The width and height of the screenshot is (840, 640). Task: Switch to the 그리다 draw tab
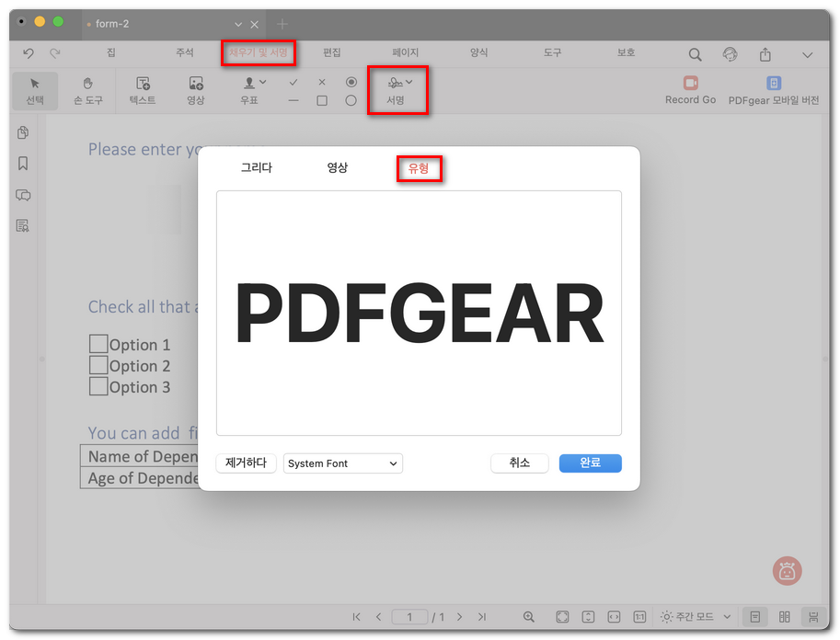coord(257,167)
